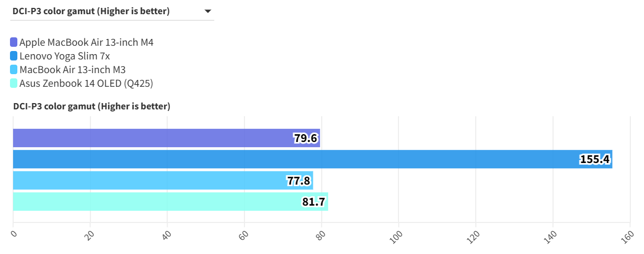
Task: Click the 79.6 value label
Action: (305, 138)
